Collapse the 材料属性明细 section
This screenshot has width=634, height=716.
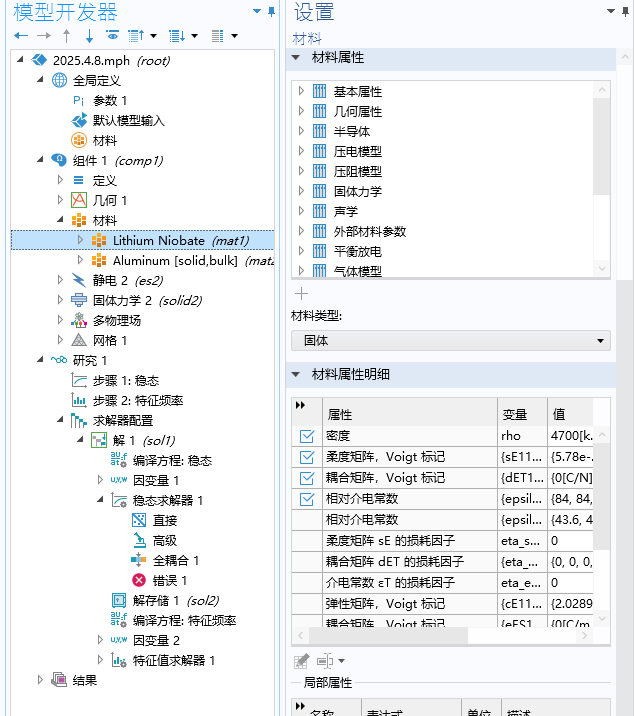click(296, 374)
